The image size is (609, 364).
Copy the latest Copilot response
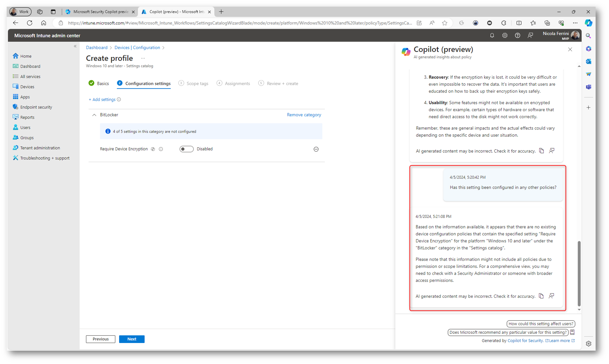[x=541, y=296]
